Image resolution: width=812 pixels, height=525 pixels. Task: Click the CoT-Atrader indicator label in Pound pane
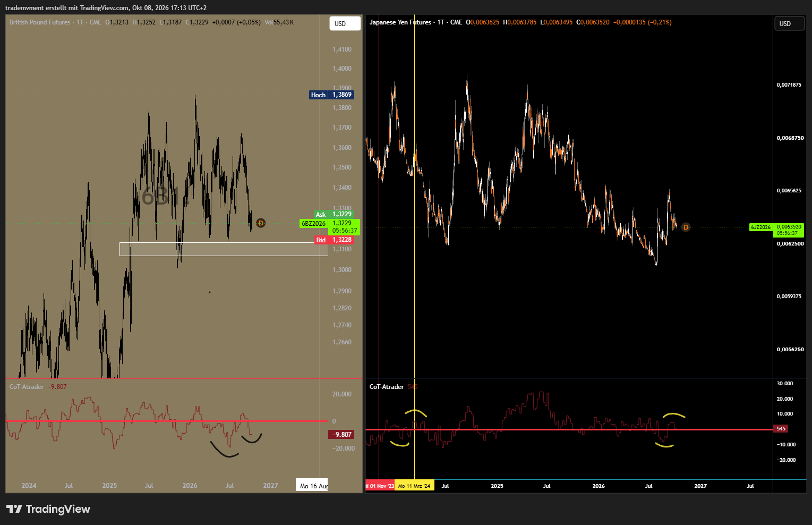click(27, 387)
